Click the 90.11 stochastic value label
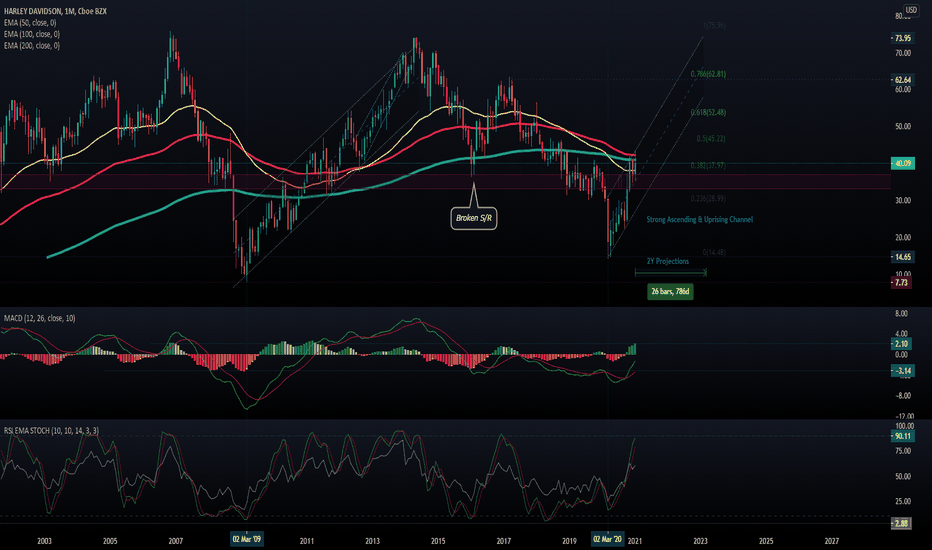932x550 pixels. (902, 436)
